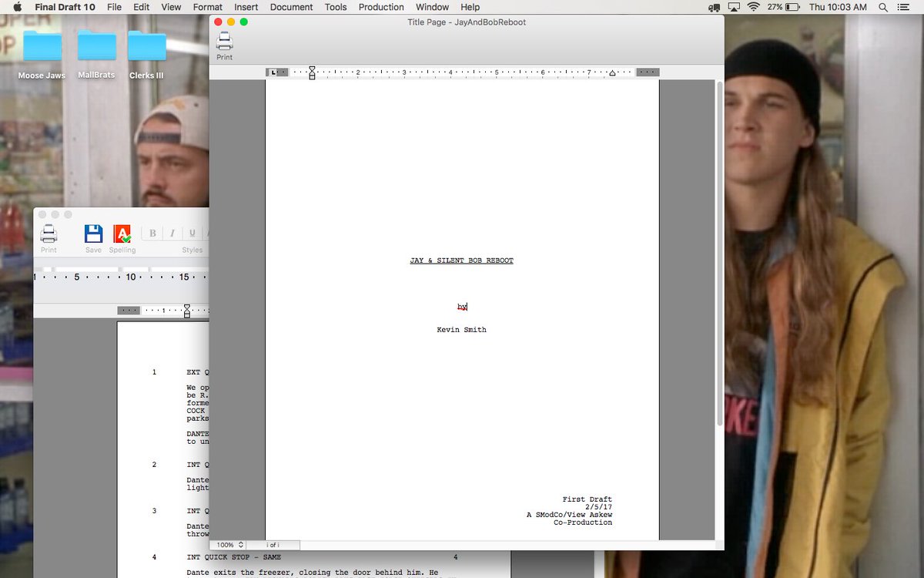Open the Production menu

[x=381, y=7]
